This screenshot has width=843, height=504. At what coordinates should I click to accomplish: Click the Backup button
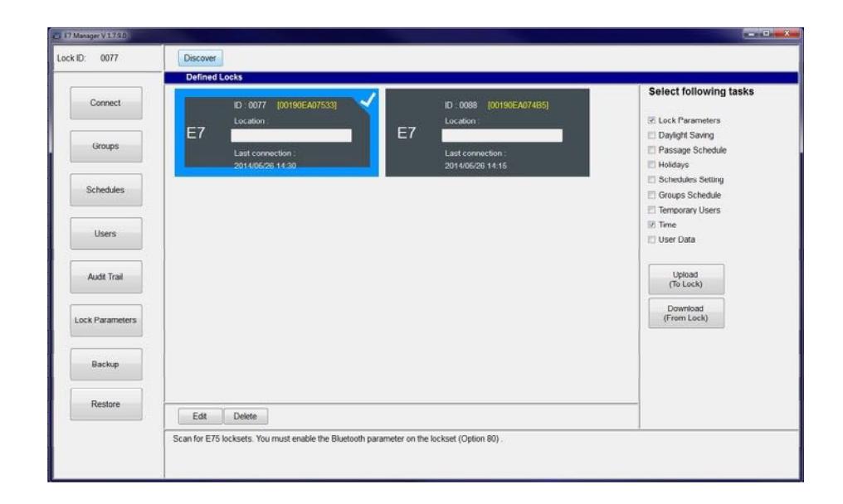click(106, 364)
